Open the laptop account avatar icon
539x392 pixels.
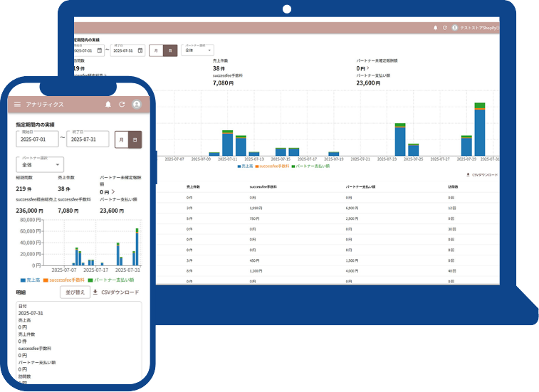[455, 28]
